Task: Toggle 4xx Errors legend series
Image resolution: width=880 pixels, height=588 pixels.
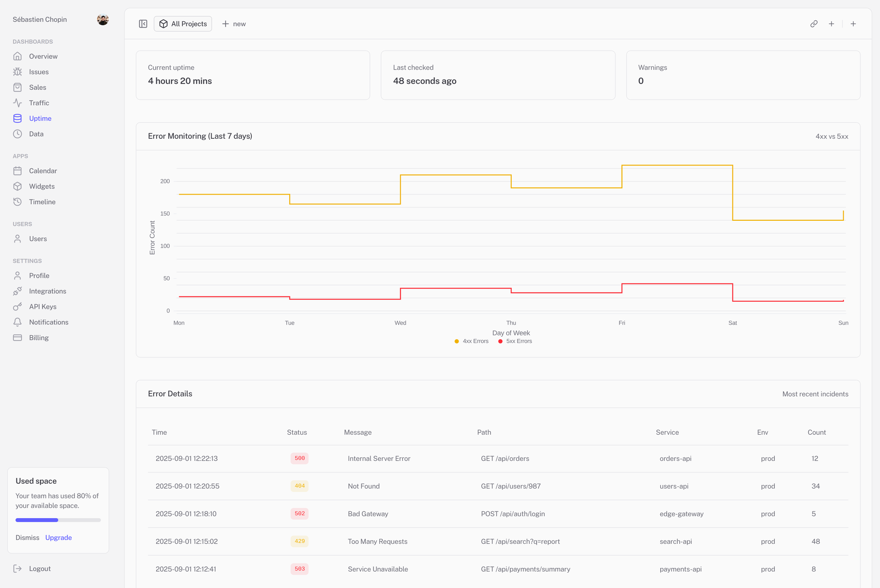Action: click(x=471, y=341)
